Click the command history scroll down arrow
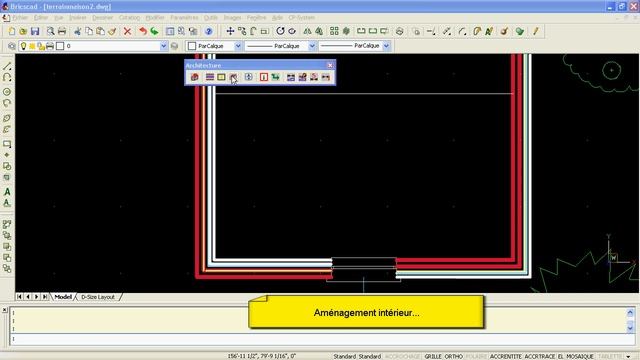Screen dimensions: 640x360 click(630, 327)
